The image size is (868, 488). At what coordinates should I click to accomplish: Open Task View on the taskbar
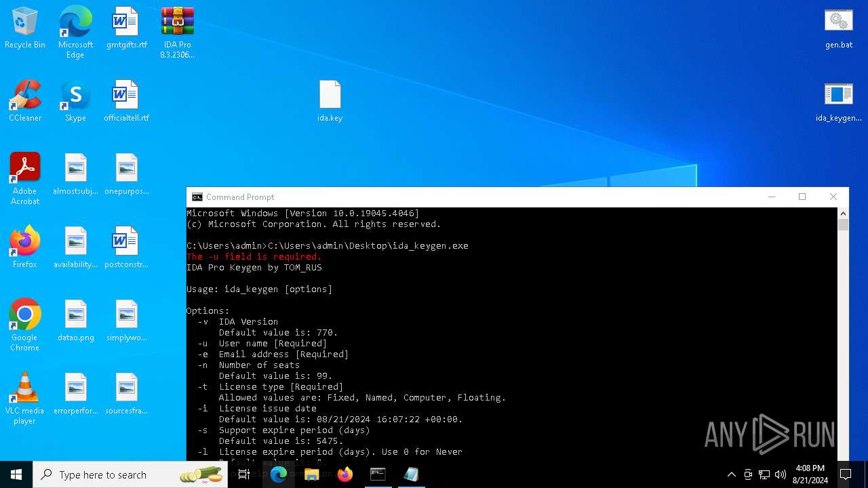pyautogui.click(x=244, y=474)
